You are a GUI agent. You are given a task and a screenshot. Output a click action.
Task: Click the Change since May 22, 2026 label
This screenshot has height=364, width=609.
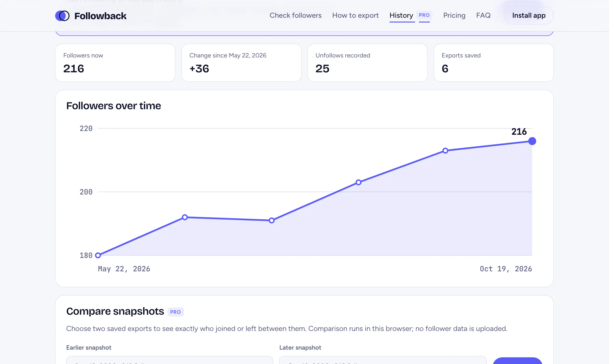(228, 55)
